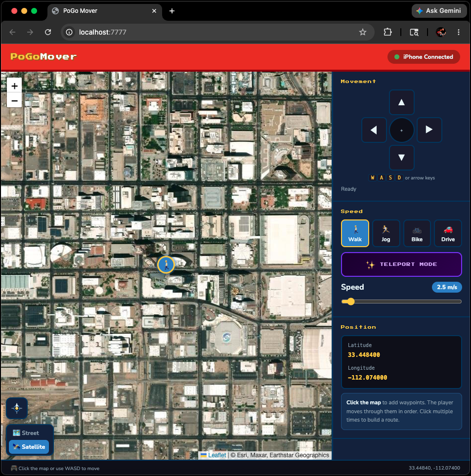Open Chrome three-dot menu
Screen dimensions: 471x476
459,32
